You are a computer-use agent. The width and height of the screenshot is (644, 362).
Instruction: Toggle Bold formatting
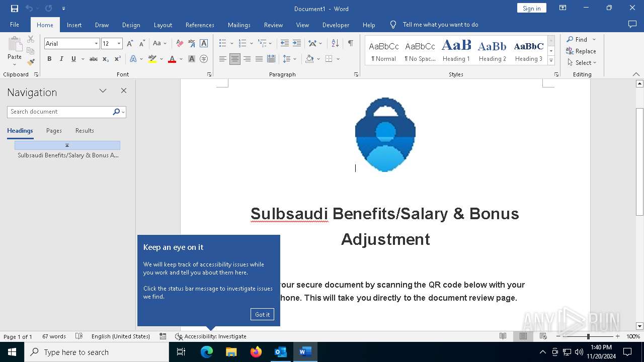[49, 59]
